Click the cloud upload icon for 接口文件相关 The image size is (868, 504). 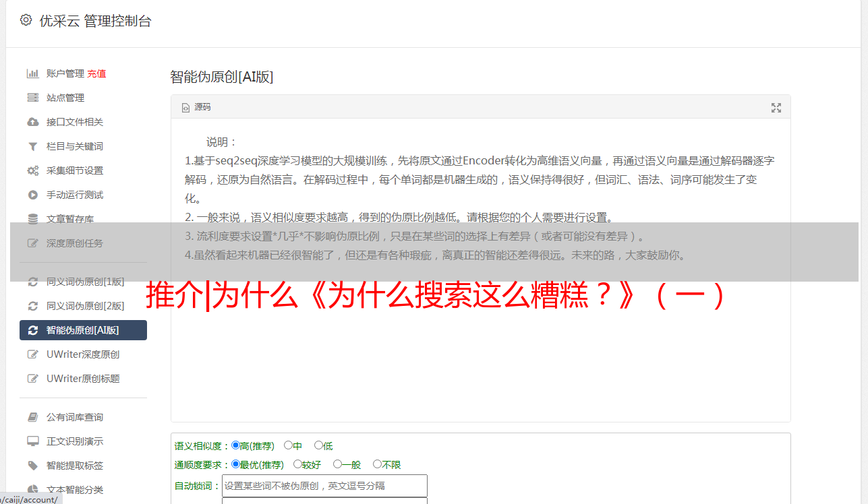click(32, 122)
